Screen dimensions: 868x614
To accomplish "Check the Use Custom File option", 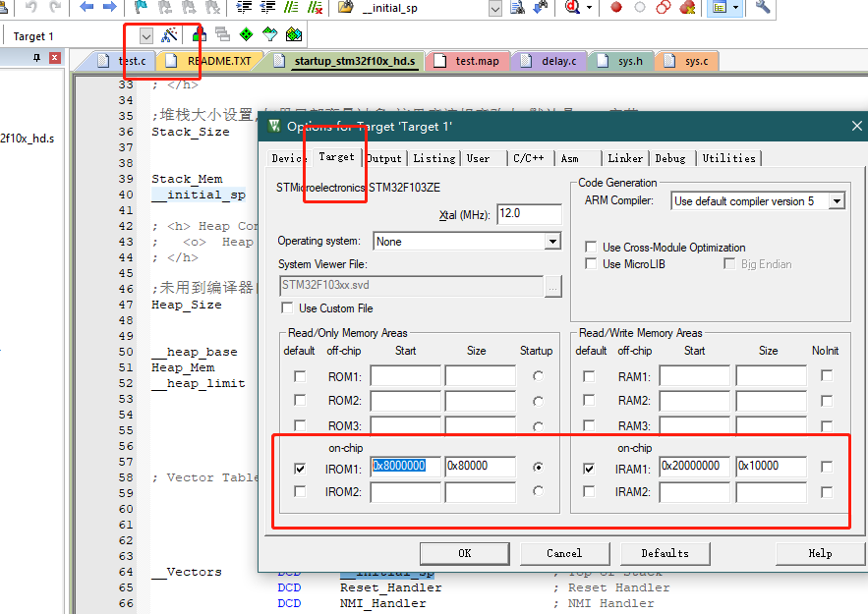I will (286, 307).
